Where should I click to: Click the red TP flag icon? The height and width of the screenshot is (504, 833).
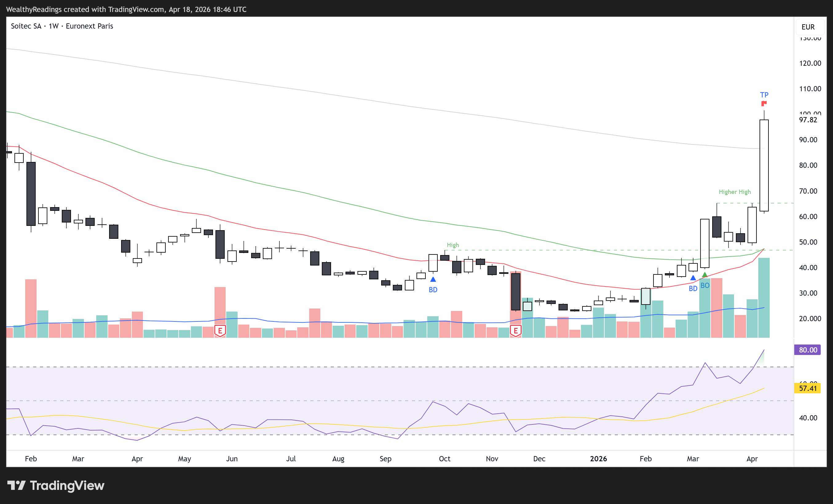pyautogui.click(x=764, y=104)
